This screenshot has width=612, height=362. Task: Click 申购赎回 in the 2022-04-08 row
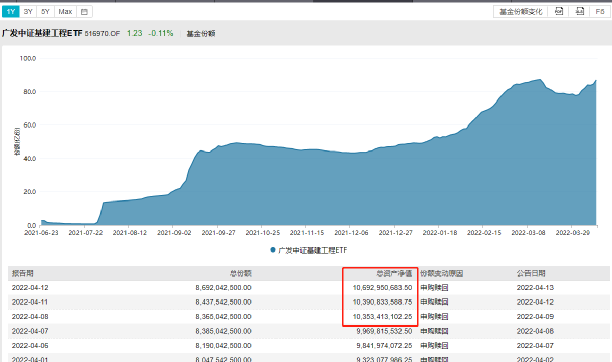pyautogui.click(x=434, y=317)
